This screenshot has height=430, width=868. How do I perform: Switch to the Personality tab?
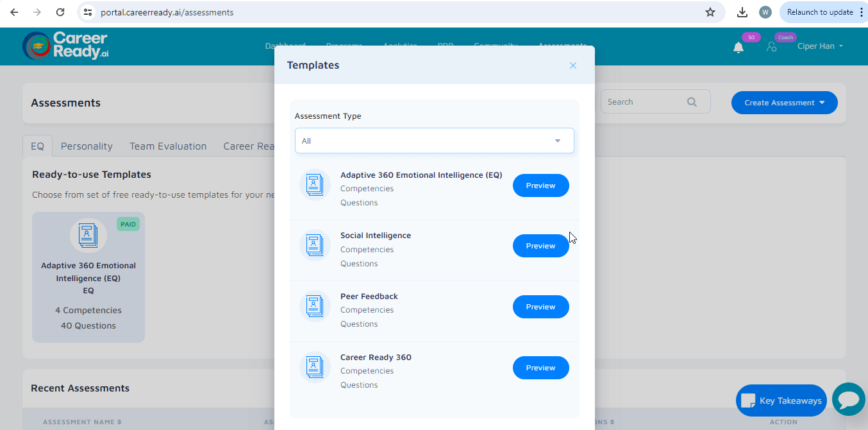click(87, 146)
